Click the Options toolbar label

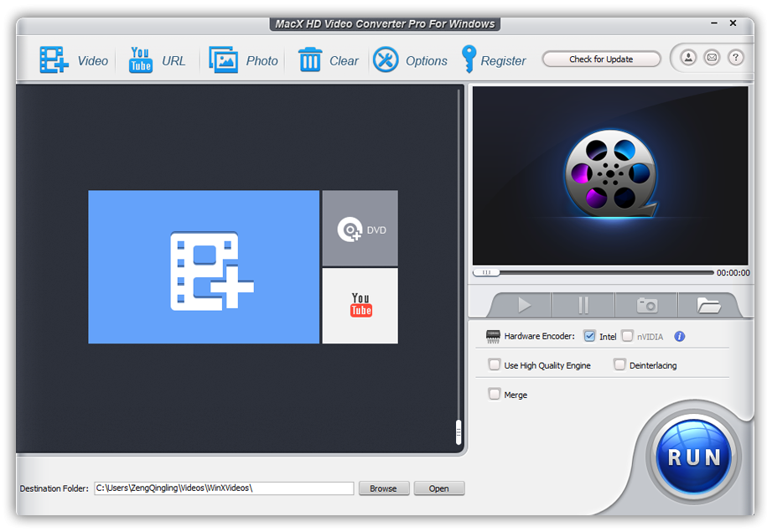pyautogui.click(x=427, y=61)
